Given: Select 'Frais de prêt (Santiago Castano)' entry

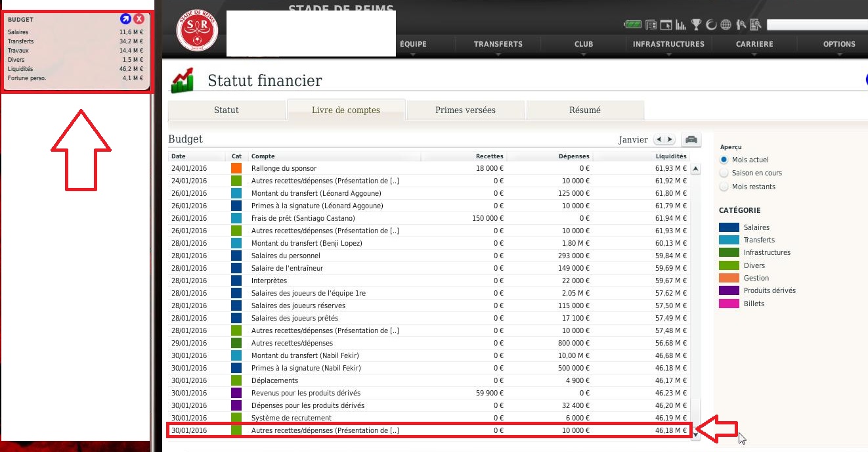Looking at the screenshot, I should point(303,218).
